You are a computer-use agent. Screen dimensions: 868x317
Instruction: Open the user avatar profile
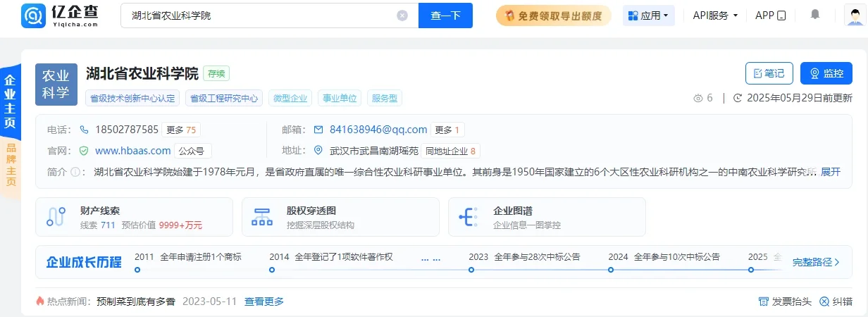point(855,15)
